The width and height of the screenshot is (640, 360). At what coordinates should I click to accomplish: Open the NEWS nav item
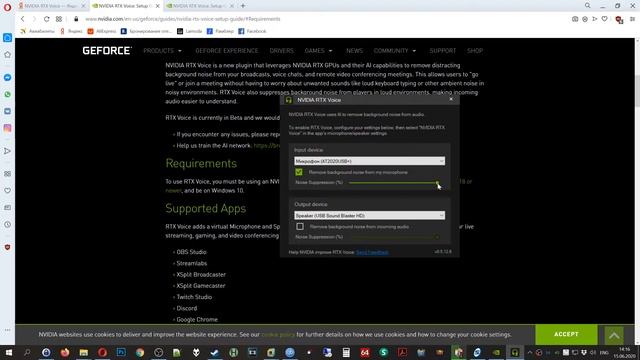click(x=354, y=51)
